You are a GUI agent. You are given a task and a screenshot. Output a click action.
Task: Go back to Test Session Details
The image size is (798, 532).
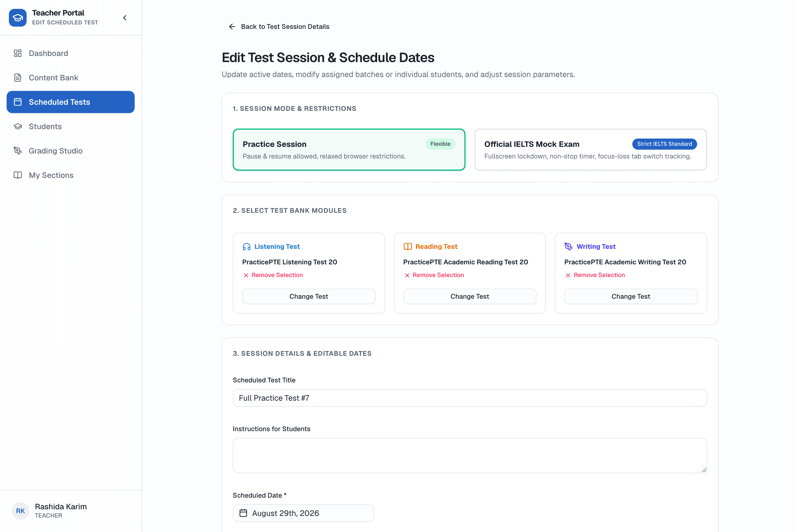279,27
